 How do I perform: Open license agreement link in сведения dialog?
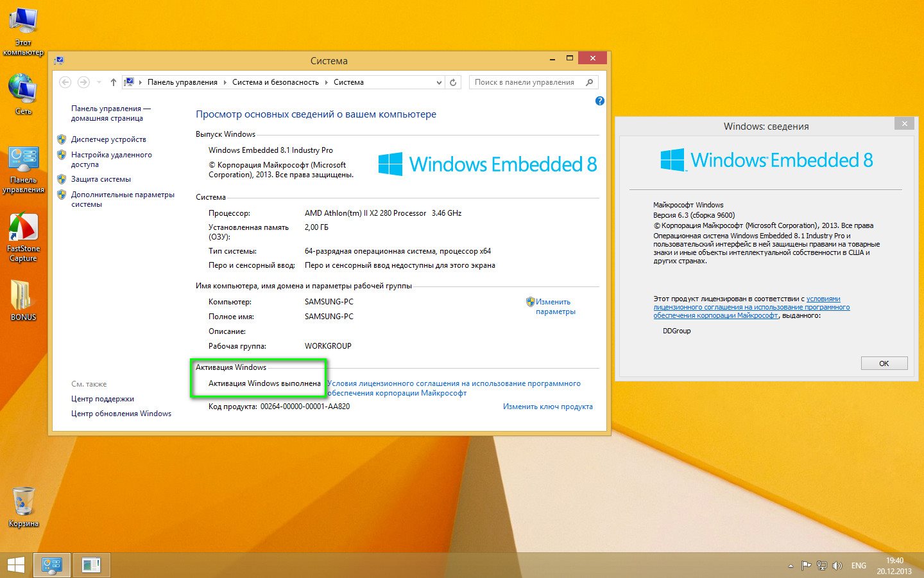coord(751,307)
